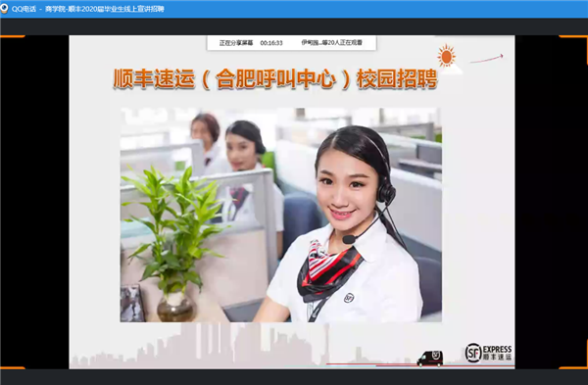Image resolution: width=588 pixels, height=385 pixels.
Task: Click the 正在分享屏幕 sharing status label
Action: 236,43
